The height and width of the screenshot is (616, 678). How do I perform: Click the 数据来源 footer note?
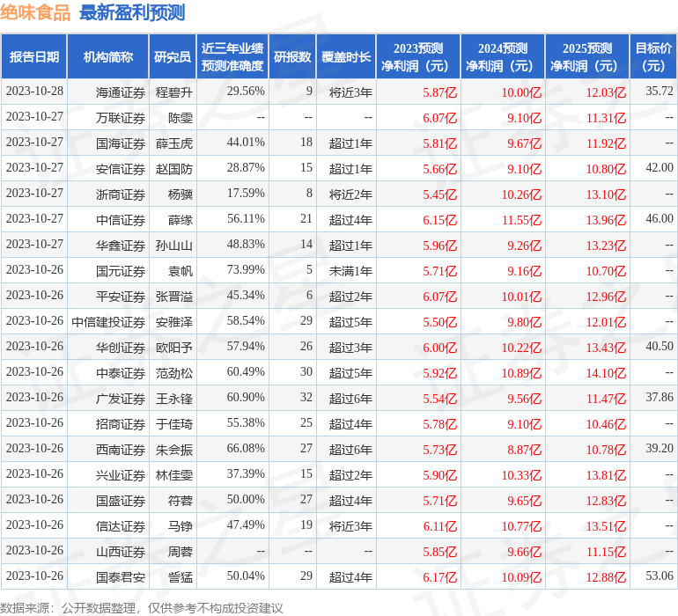142,608
